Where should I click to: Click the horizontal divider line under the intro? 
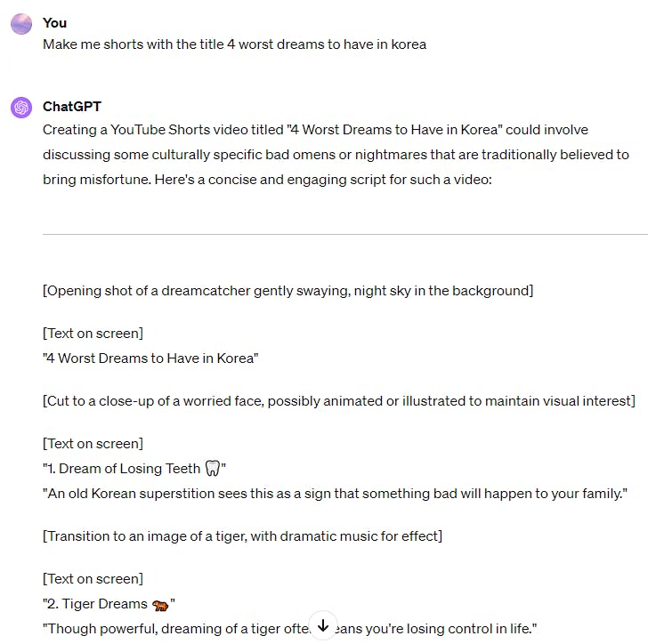[345, 234]
